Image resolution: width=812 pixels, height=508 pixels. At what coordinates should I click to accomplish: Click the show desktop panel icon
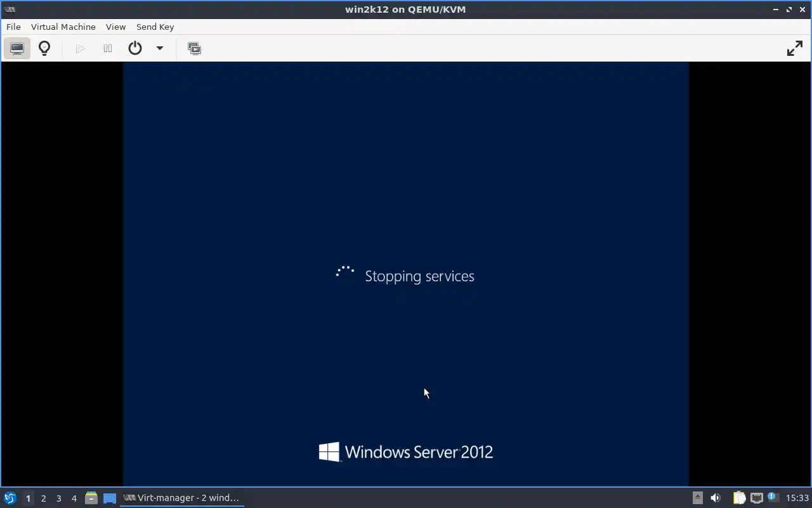click(x=110, y=498)
